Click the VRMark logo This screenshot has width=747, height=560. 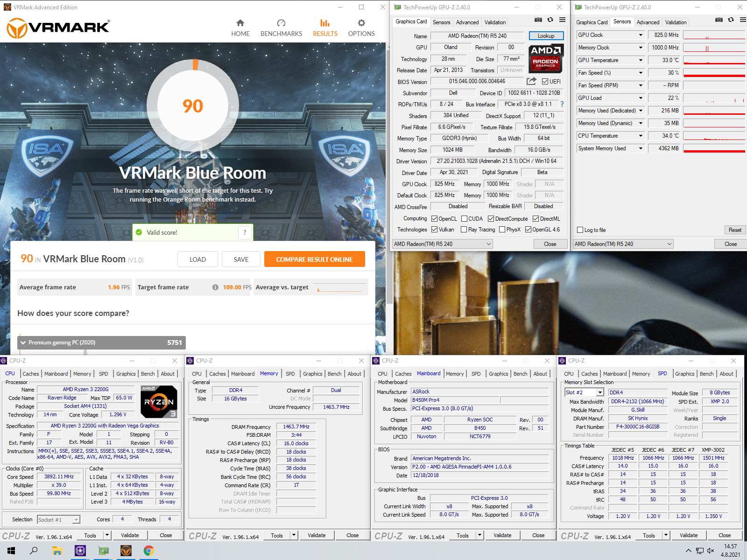pos(58,28)
